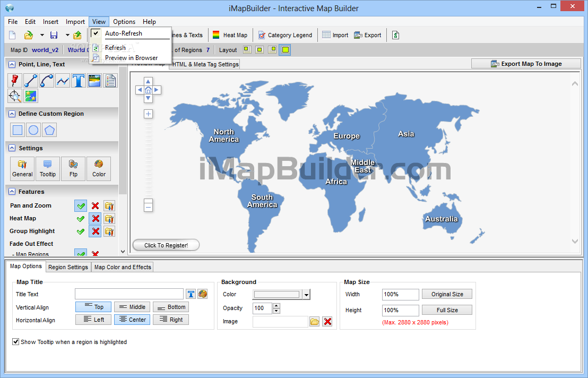Set vertical align to Top
The height and width of the screenshot is (378, 588).
click(93, 307)
